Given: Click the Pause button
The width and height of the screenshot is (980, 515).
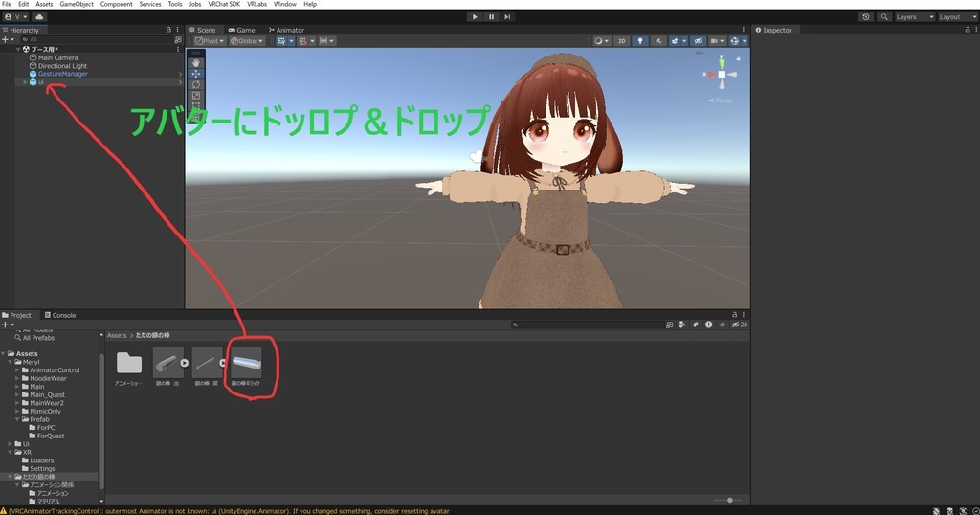Looking at the screenshot, I should pyautogui.click(x=491, y=17).
